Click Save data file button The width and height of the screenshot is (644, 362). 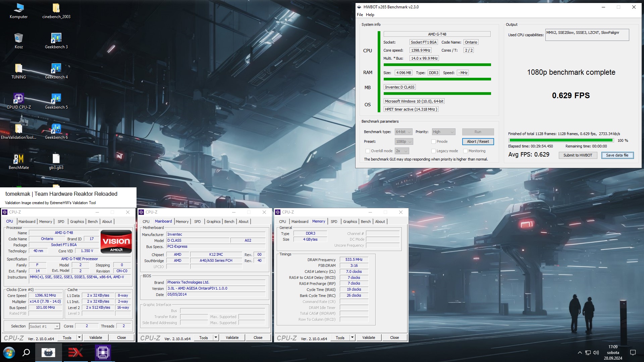617,155
